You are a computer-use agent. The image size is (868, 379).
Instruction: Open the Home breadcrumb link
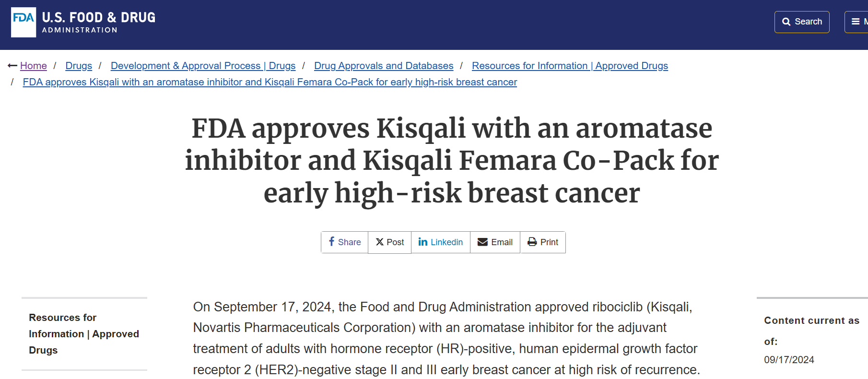click(34, 66)
